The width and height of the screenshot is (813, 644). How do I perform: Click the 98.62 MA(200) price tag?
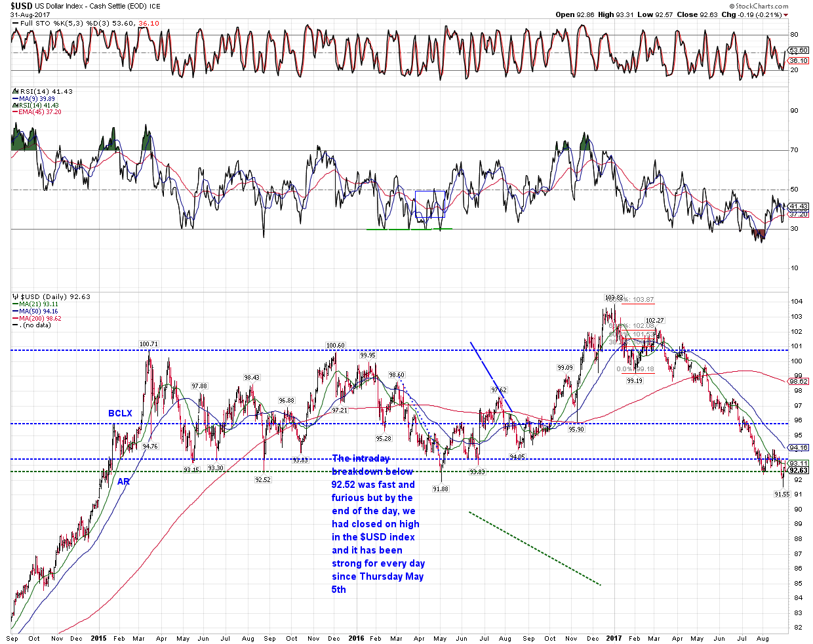click(798, 381)
